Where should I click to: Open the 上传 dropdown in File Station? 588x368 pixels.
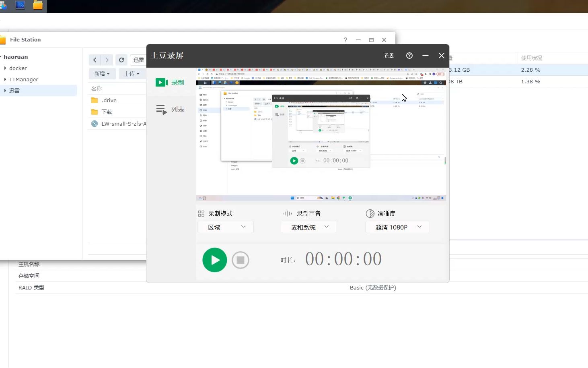coord(132,74)
